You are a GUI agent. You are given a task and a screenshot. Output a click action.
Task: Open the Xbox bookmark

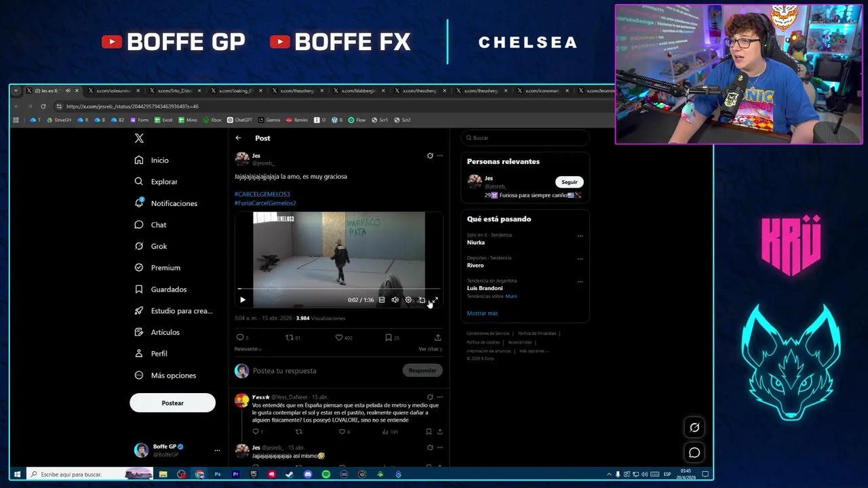(212, 120)
